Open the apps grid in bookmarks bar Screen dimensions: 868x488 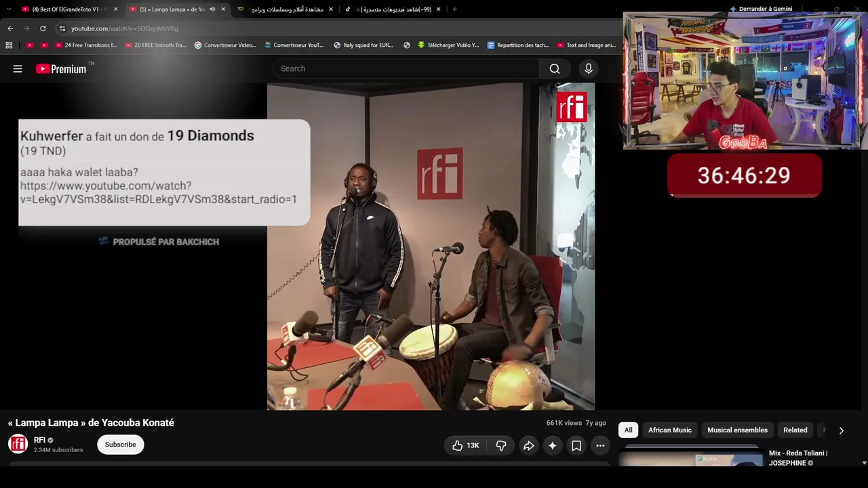9,45
